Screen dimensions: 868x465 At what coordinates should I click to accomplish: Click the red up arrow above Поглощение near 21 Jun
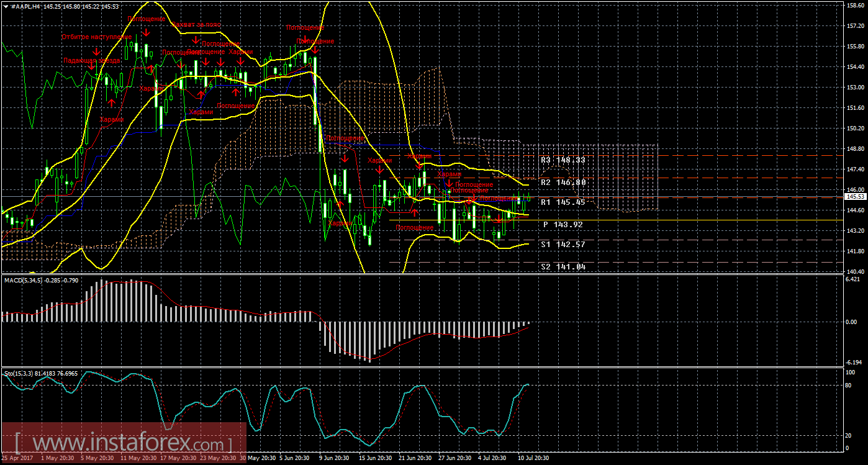click(414, 214)
